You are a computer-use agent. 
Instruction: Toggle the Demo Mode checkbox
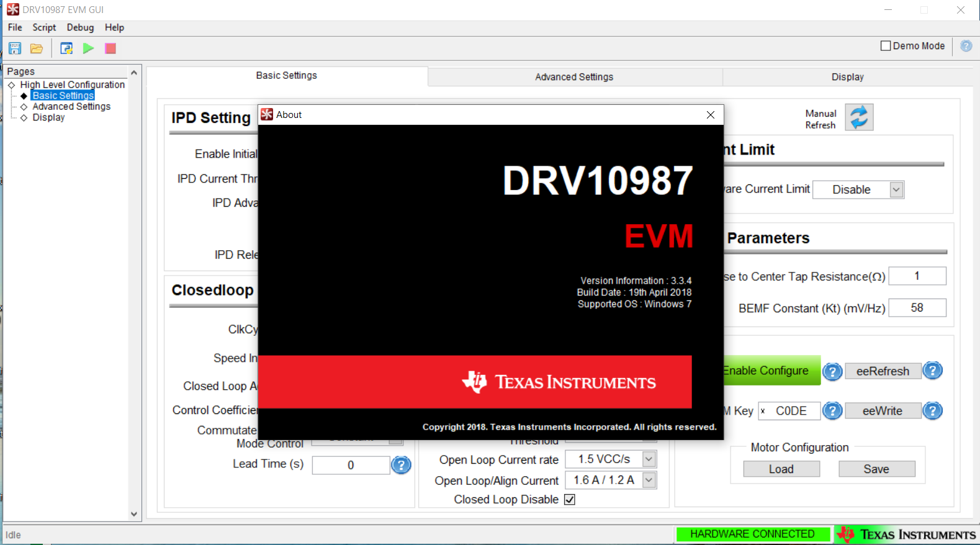click(886, 46)
